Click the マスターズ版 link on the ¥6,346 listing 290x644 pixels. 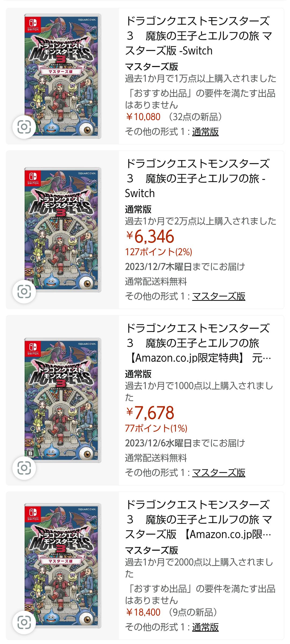(x=219, y=296)
